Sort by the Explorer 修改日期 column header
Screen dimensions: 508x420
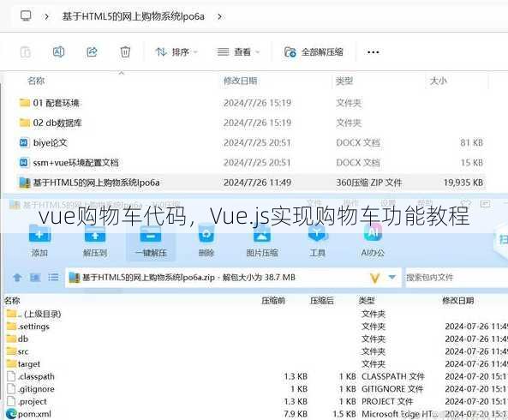pyautogui.click(x=241, y=81)
